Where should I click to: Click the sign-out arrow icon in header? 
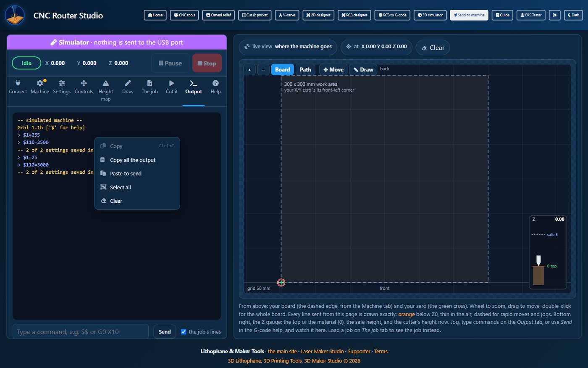point(555,15)
